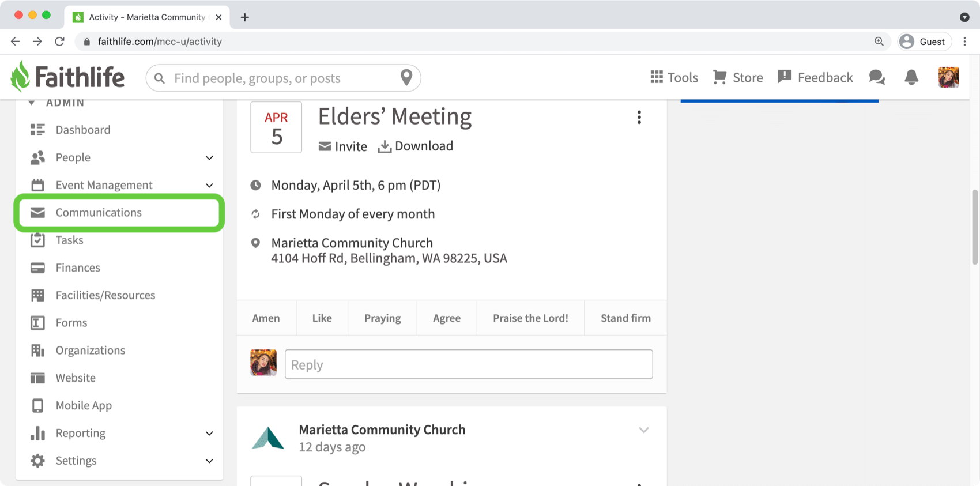
Task: Click the Faithlife logo
Action: 67,77
